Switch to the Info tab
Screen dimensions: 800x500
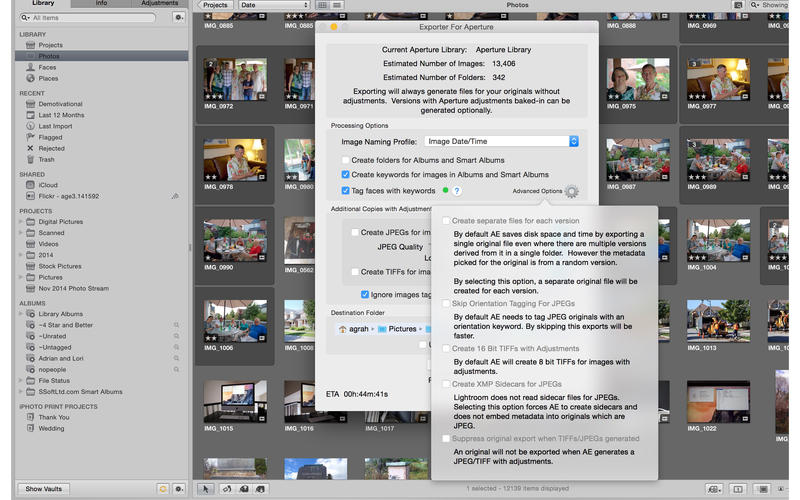point(101,3)
